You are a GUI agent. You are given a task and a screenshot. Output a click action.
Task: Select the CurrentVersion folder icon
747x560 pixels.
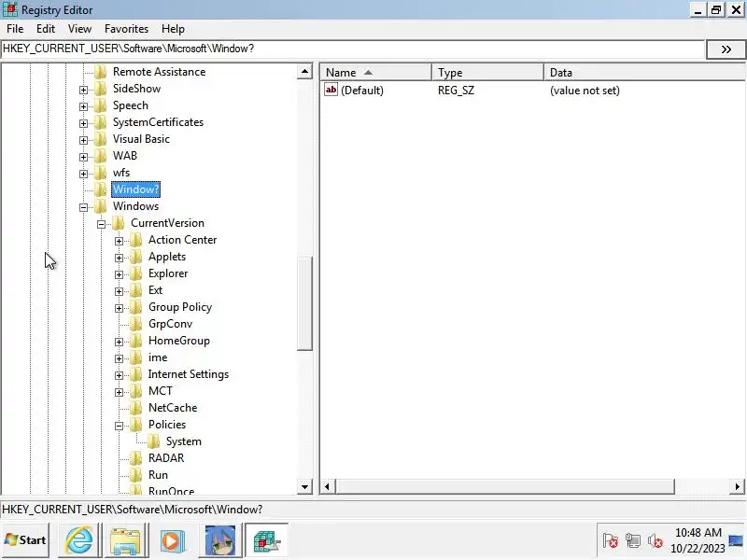[x=119, y=223]
